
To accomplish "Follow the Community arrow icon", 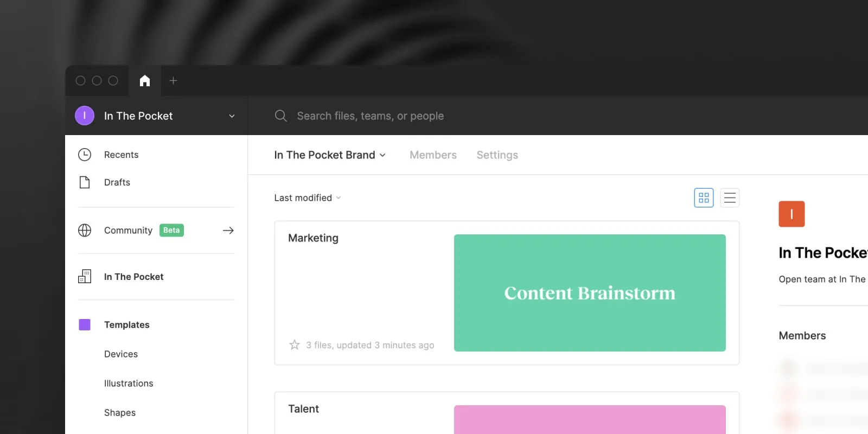I will [x=228, y=231].
